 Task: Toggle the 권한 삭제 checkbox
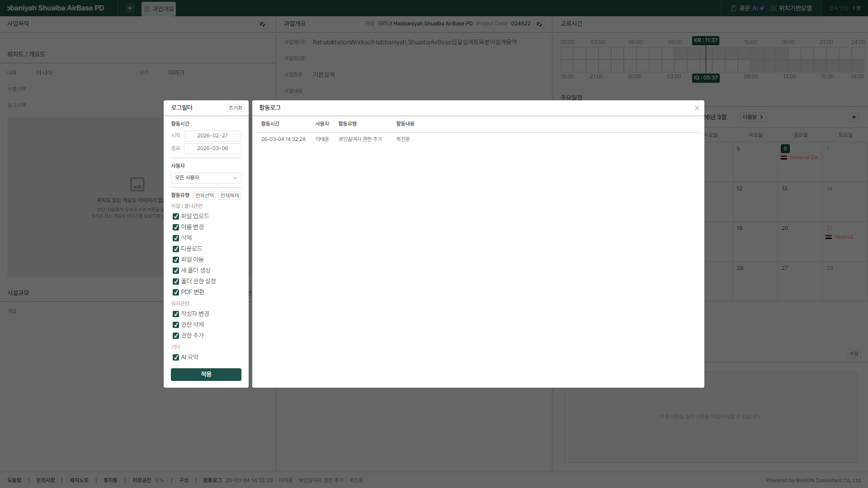tap(176, 325)
